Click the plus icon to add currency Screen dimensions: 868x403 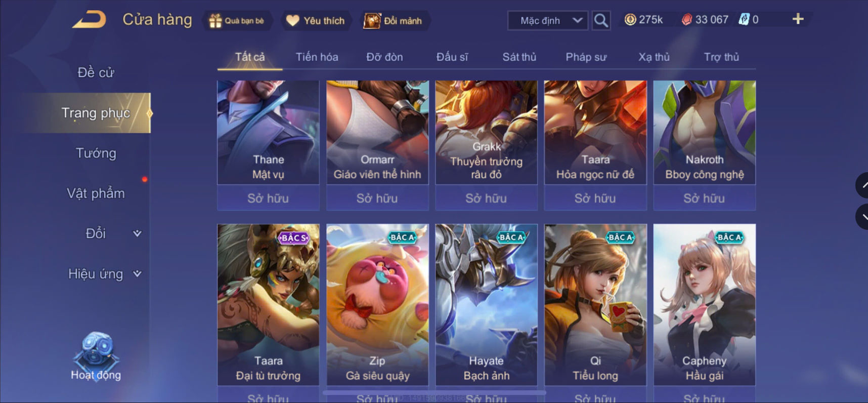pos(798,19)
